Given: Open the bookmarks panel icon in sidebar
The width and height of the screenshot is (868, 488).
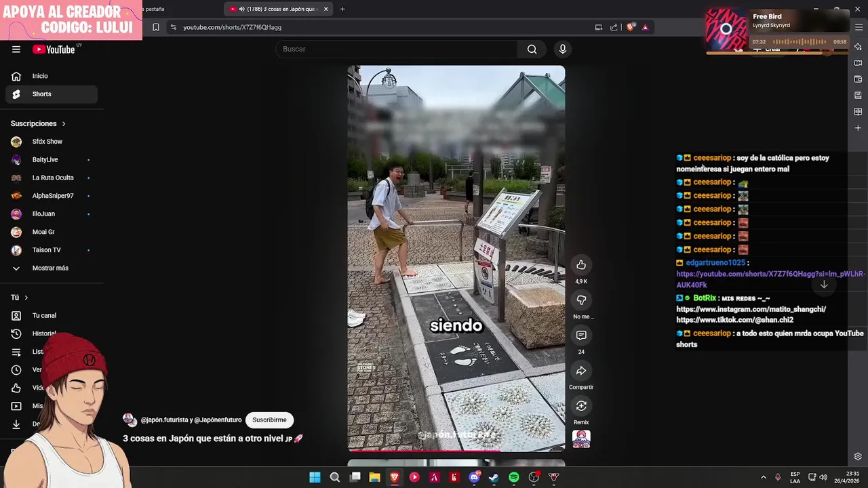Looking at the screenshot, I should [858, 96].
